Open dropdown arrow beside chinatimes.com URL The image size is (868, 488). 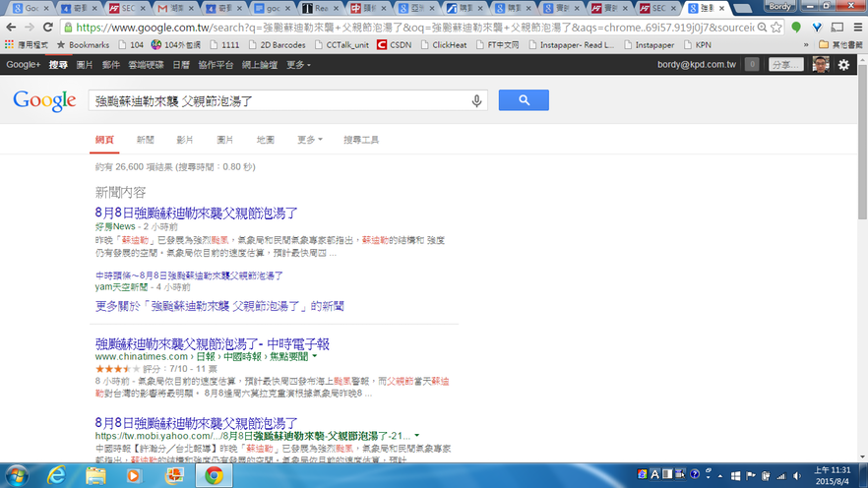click(x=315, y=356)
